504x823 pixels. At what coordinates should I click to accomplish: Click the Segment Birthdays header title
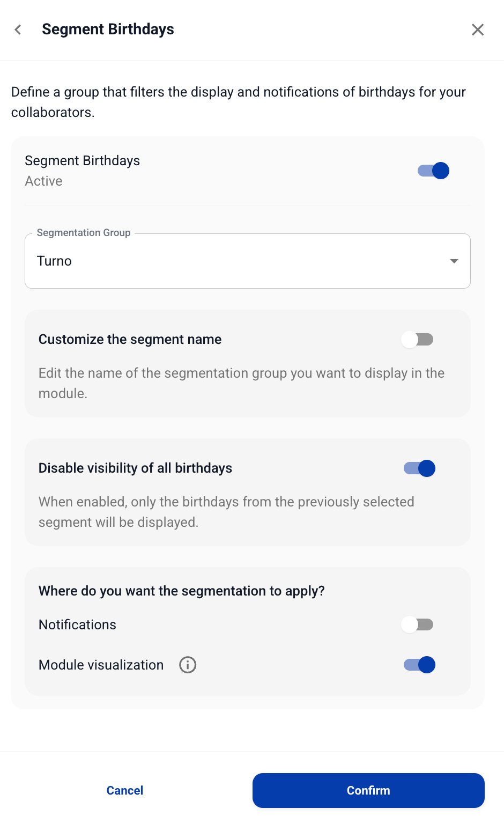(x=108, y=30)
